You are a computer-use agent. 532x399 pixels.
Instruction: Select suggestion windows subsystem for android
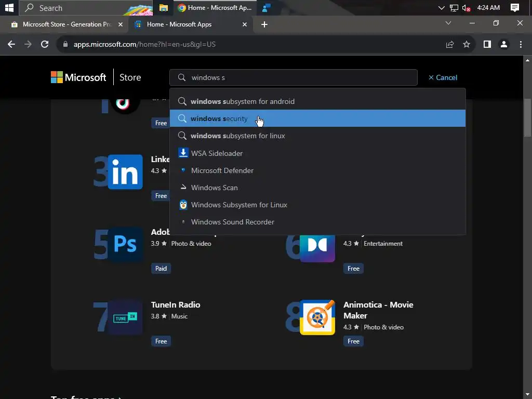click(317, 101)
